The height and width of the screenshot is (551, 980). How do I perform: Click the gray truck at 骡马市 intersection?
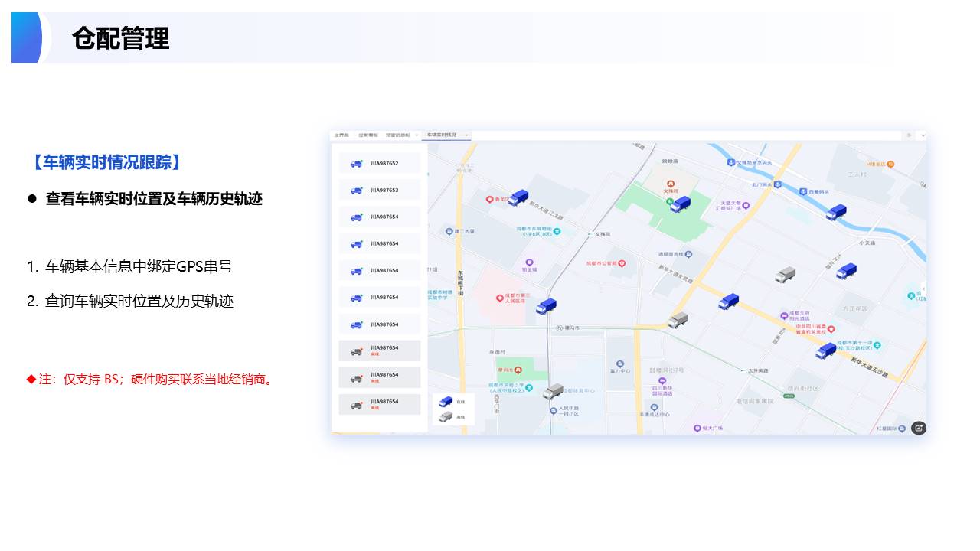678,321
